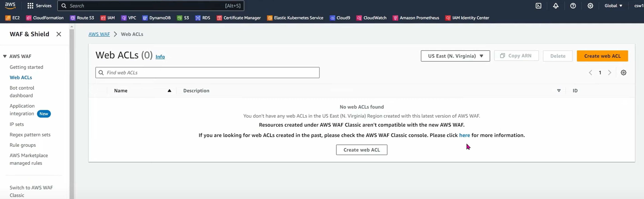Click the Delete button
This screenshot has width=644, height=199.
(x=558, y=56)
